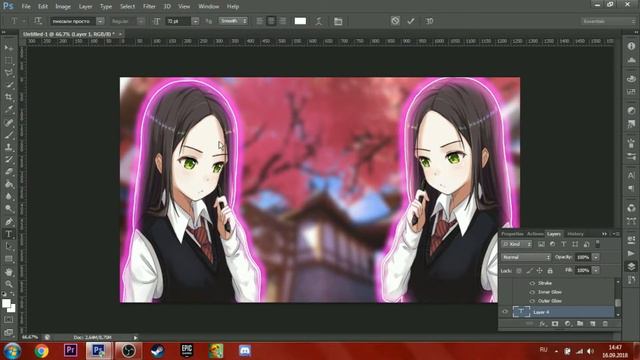Open the layer filter Kind dropdown
This screenshot has width=640, height=360.
tap(517, 244)
